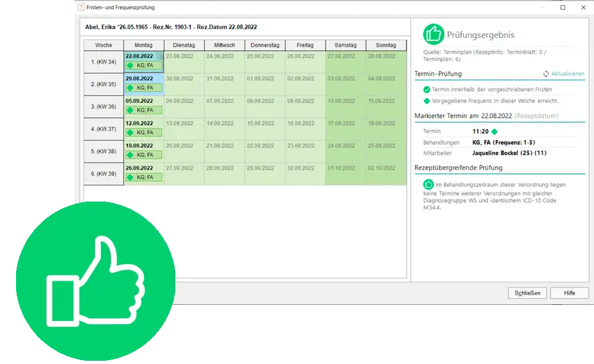
Task: Click the app icon in the title bar
Action: click(x=81, y=8)
